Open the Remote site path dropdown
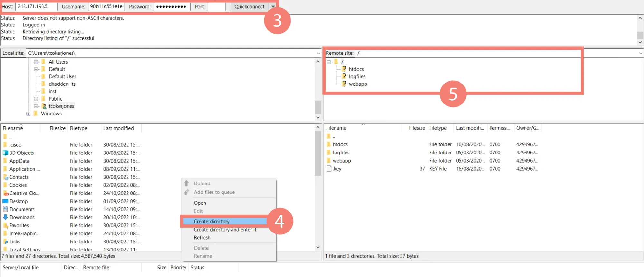 coord(640,53)
